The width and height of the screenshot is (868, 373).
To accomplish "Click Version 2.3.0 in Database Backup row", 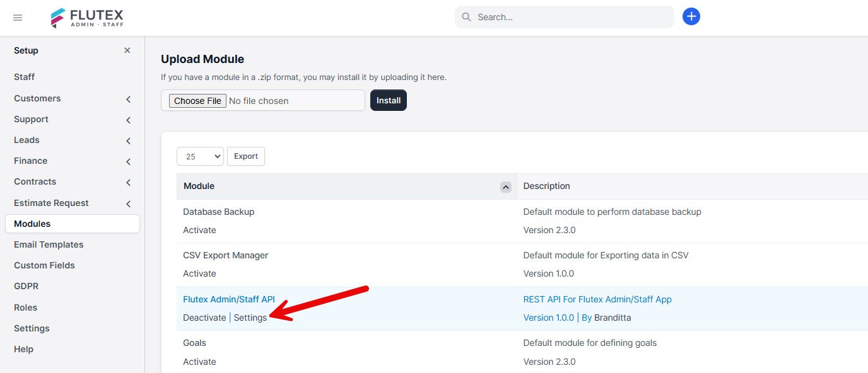I will click(549, 230).
